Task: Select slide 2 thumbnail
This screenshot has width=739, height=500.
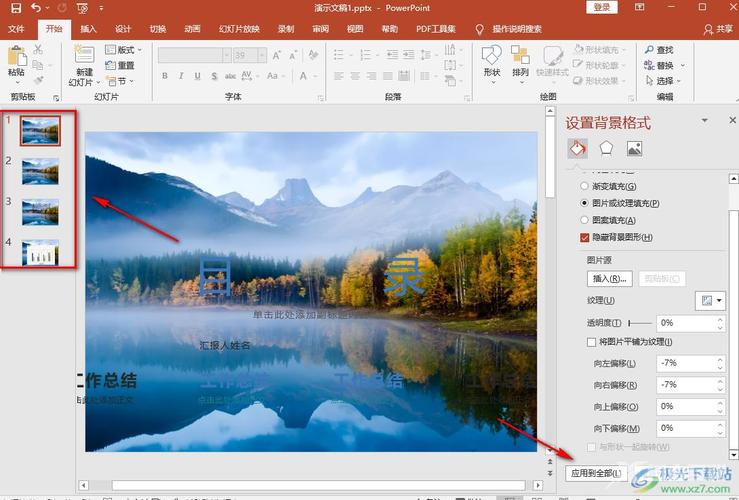Action: pos(40,172)
